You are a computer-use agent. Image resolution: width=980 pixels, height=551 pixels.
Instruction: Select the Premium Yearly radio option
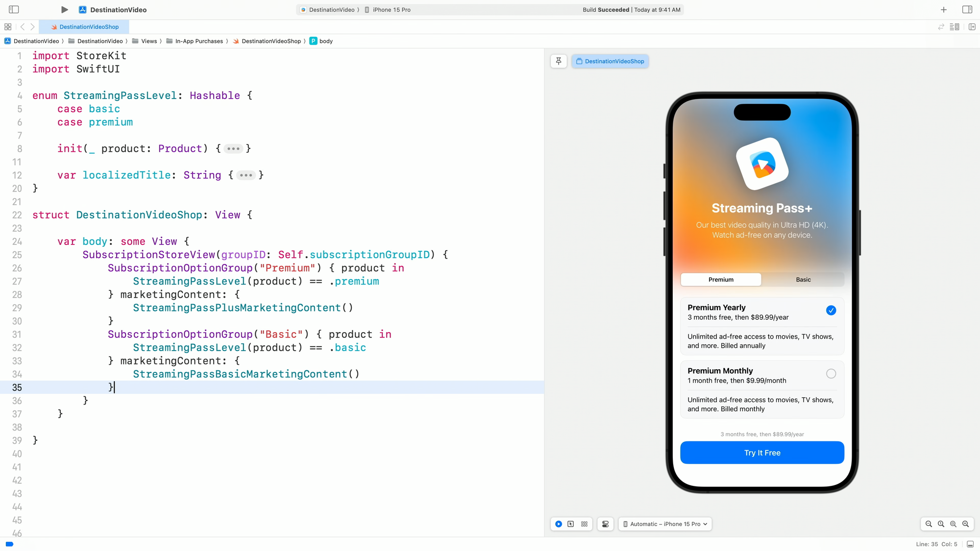click(x=831, y=311)
